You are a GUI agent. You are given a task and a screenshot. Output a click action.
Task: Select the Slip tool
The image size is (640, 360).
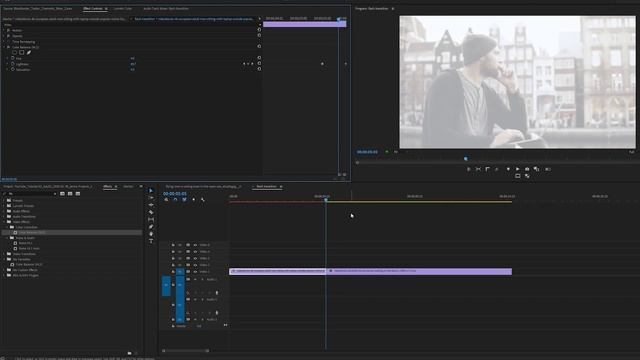pyautogui.click(x=151, y=220)
